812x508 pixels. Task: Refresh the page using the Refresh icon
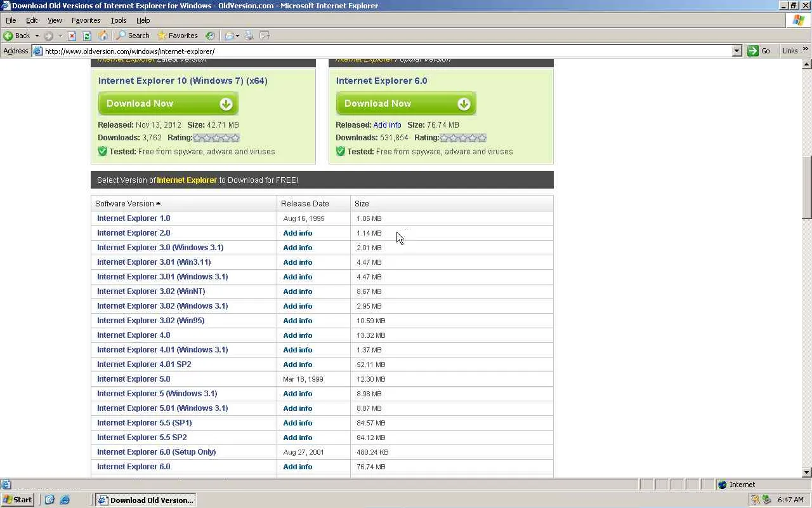tap(88, 36)
